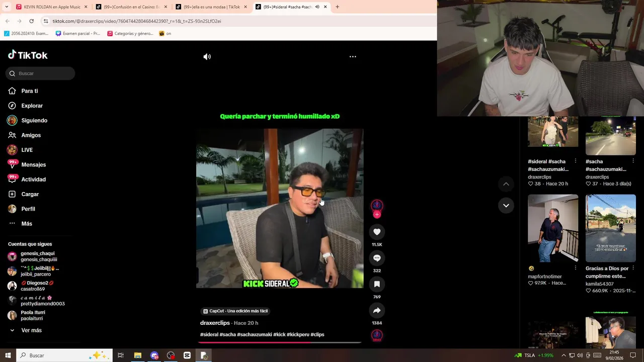The width and height of the screenshot is (644, 362).
Task: Open options for #sacha #sachauzumaki video
Action: (x=633, y=161)
